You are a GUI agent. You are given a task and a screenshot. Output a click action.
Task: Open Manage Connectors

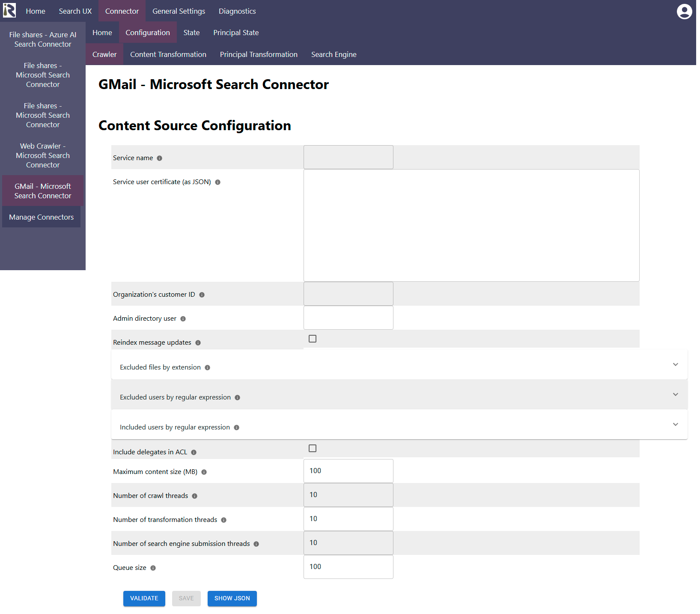[42, 217]
